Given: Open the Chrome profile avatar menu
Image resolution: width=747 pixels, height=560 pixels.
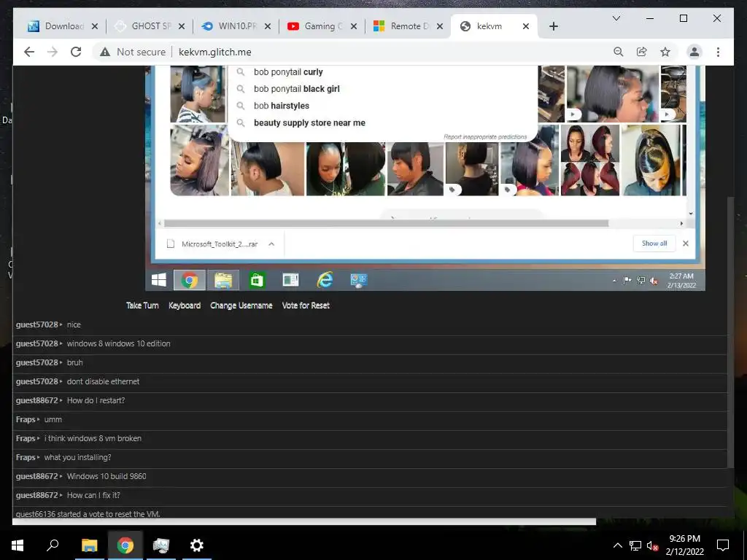Looking at the screenshot, I should (x=694, y=52).
